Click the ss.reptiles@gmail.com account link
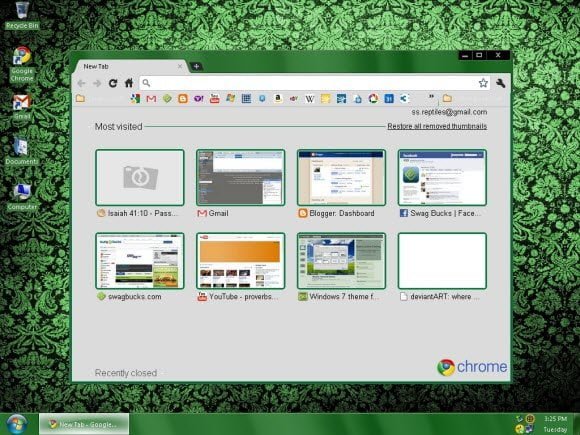Image resolution: width=580 pixels, height=435 pixels. 449,112
